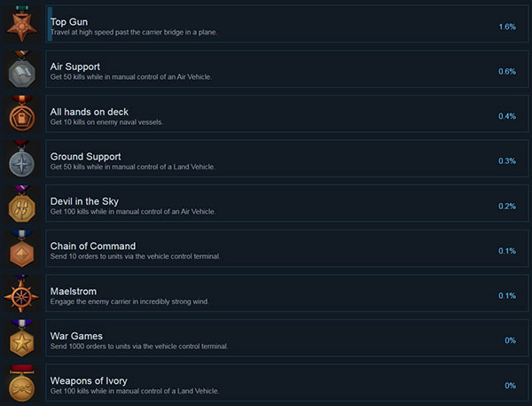This screenshot has height=406, width=532.
Task: Click the Chain of Command hexagon medal icon
Action: [x=21, y=248]
